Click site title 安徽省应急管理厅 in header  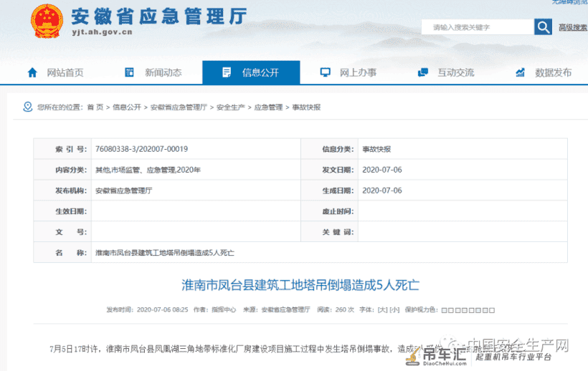pos(159,16)
